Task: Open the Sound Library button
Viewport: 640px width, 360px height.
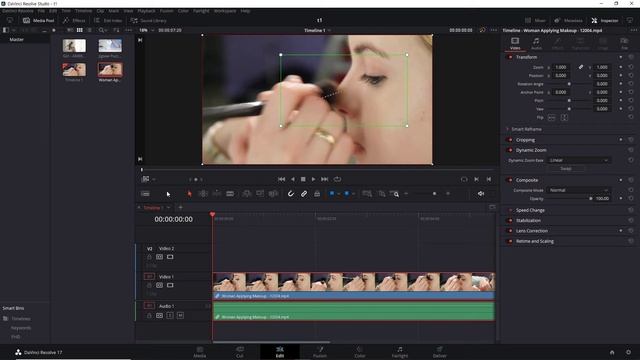Action: (x=148, y=20)
